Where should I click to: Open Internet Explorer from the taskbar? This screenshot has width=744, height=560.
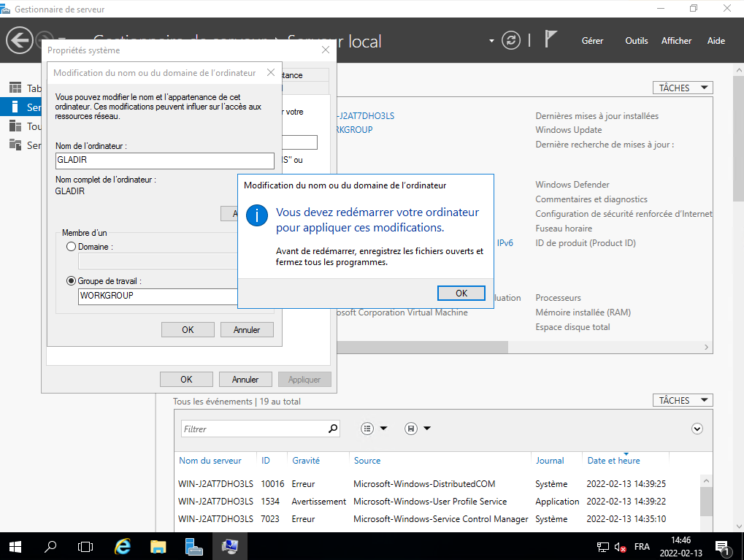(123, 546)
